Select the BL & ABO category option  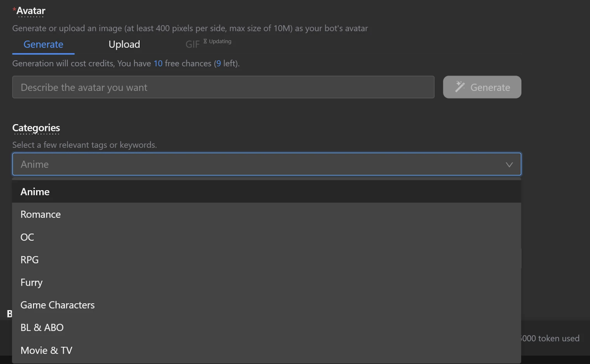point(42,327)
